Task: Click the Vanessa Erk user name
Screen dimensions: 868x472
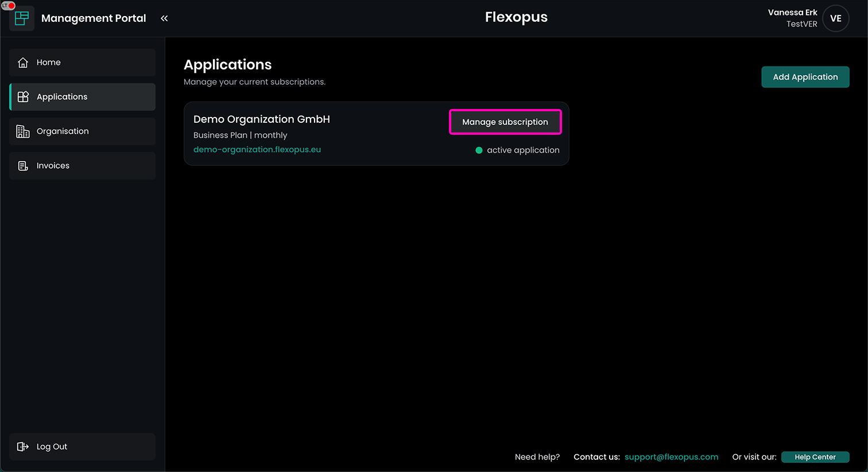Action: (792, 13)
